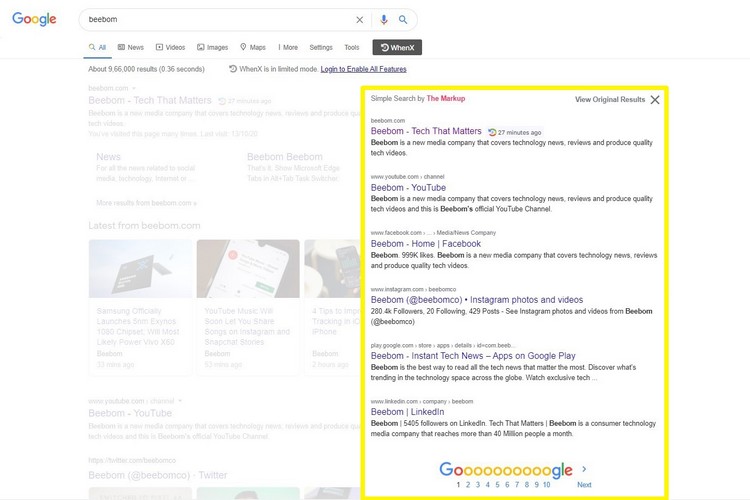
Task: Click the Google logo
Action: coord(34,19)
